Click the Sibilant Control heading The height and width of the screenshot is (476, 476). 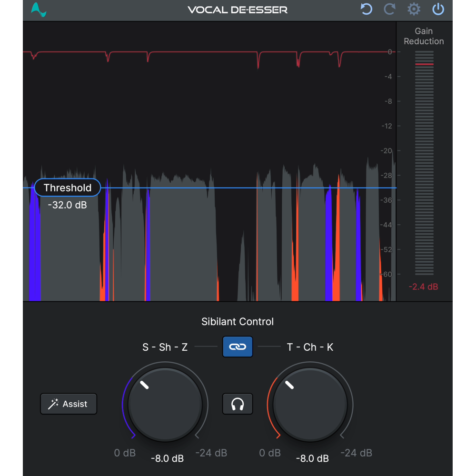[x=238, y=322]
